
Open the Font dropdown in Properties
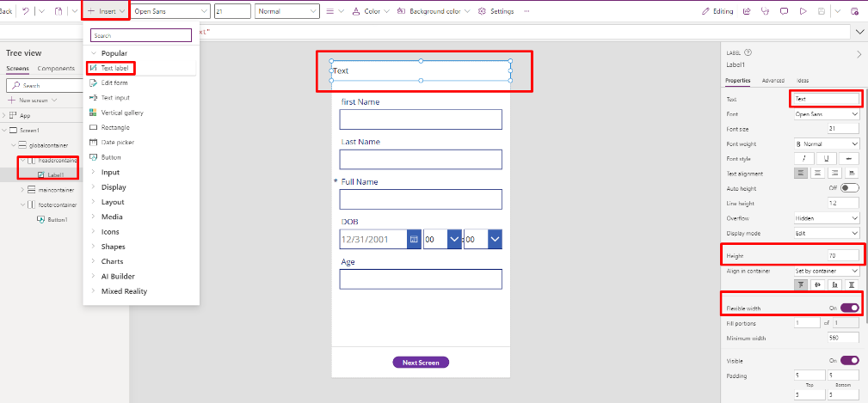pyautogui.click(x=827, y=114)
